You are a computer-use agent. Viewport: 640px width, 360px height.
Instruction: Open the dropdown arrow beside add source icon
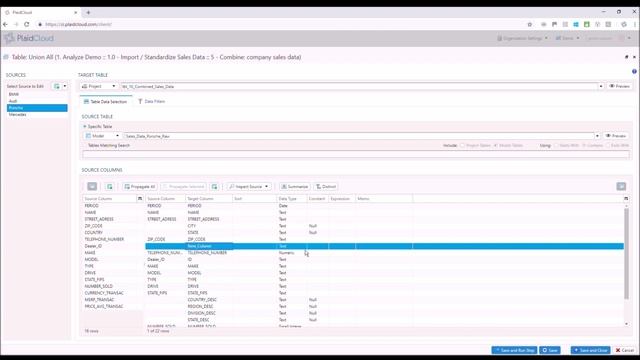(64, 86)
